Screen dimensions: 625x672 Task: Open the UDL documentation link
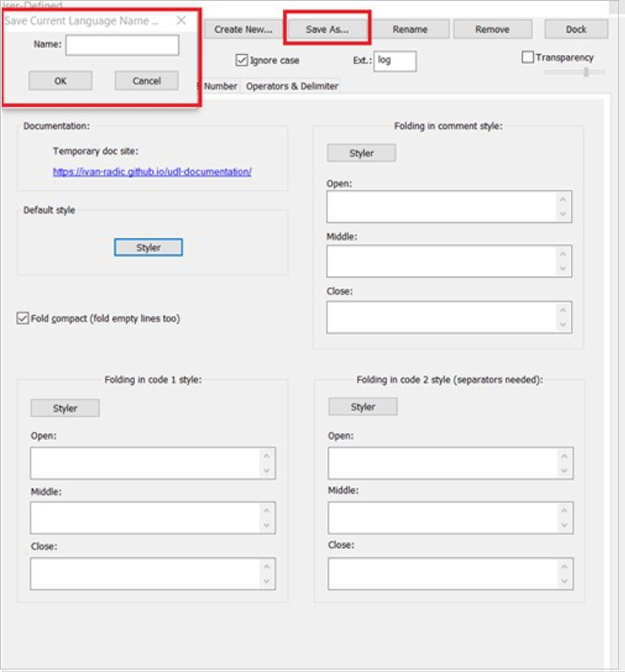tap(152, 171)
